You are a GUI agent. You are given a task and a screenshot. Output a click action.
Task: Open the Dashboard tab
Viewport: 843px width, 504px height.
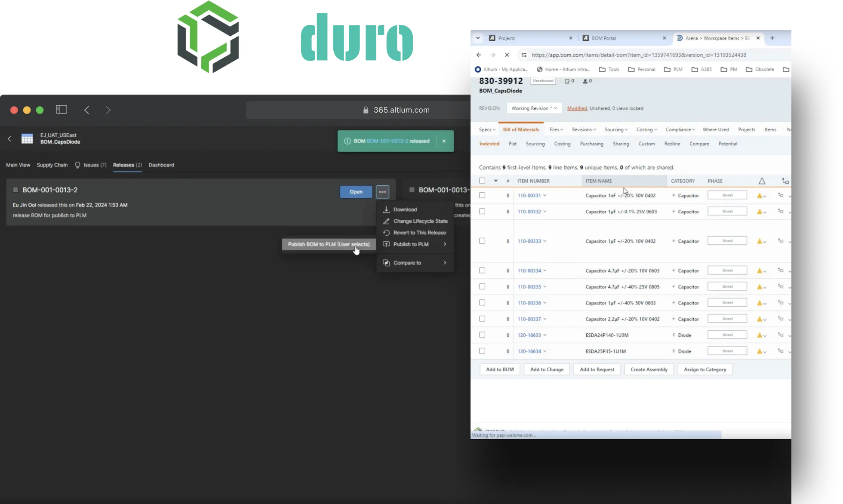[x=161, y=165]
